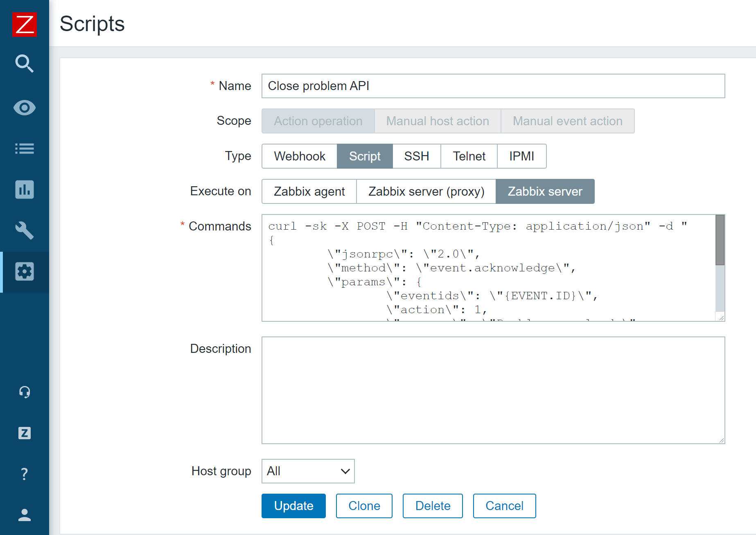Expand the Host group dropdown

tap(308, 471)
